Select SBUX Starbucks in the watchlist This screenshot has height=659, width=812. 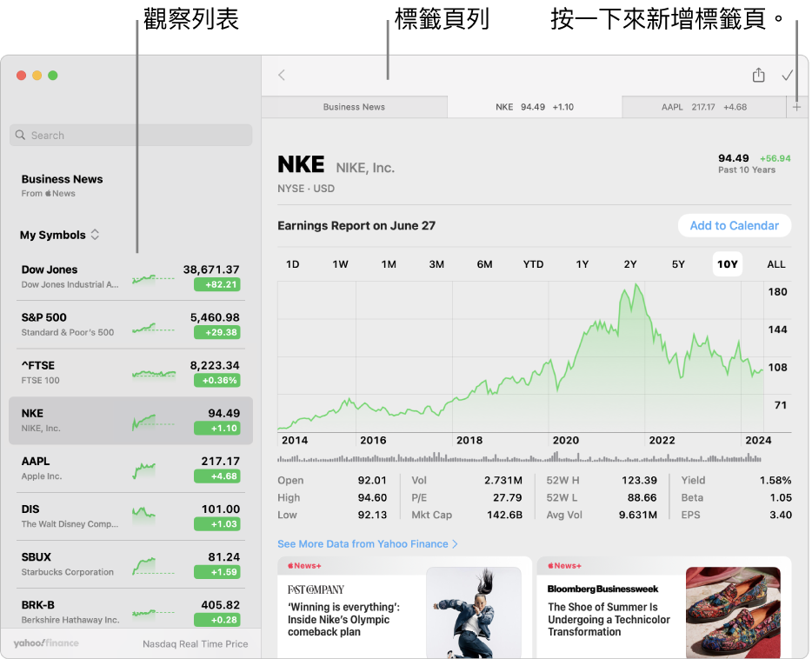click(130, 564)
